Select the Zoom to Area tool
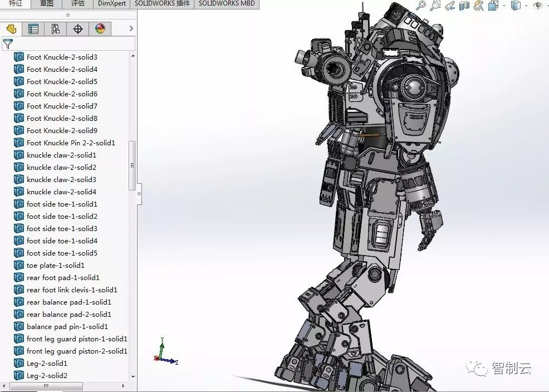Viewport: 549px width, 392px height. 435,5
